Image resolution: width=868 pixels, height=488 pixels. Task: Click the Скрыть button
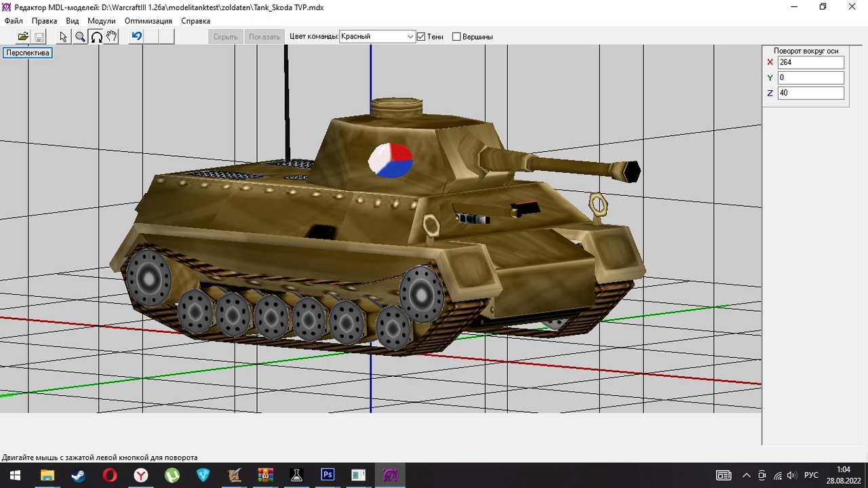[226, 37]
